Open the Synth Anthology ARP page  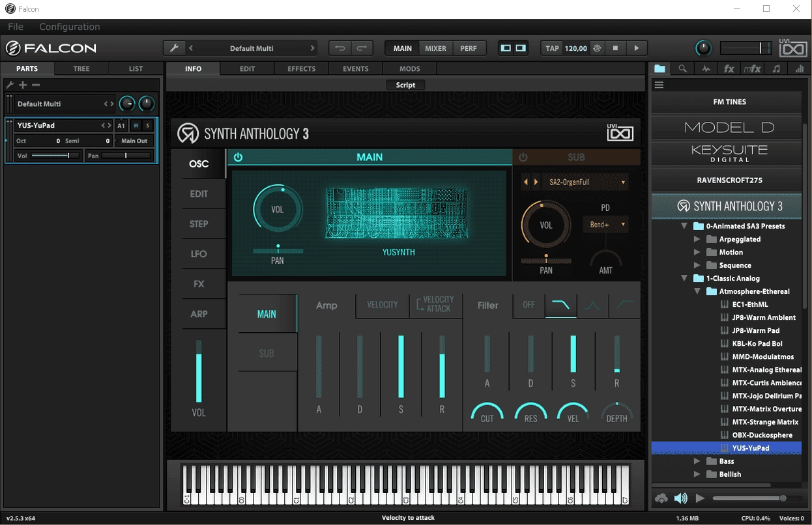click(x=199, y=314)
